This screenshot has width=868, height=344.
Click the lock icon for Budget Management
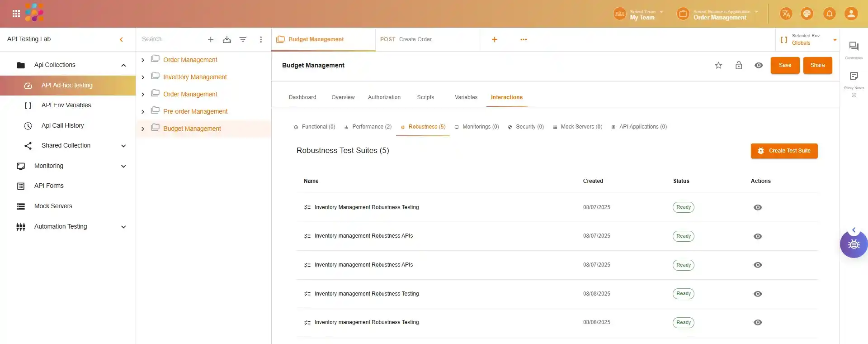pyautogui.click(x=739, y=66)
